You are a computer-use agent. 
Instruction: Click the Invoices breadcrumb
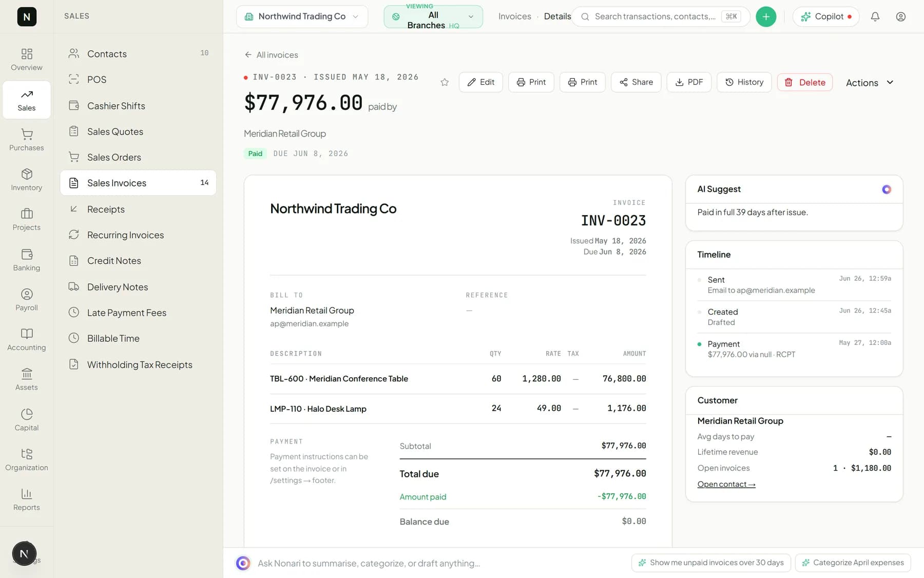(x=514, y=16)
